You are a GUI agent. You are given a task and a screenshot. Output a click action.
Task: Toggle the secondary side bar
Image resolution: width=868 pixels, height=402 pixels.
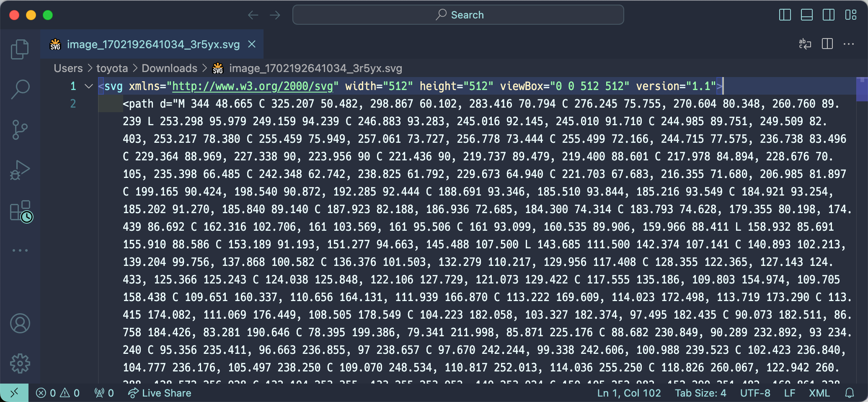tap(828, 15)
